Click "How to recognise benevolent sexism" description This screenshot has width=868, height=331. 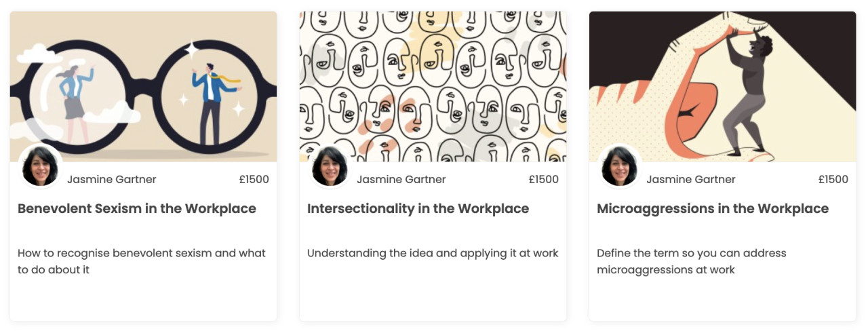tap(142, 261)
